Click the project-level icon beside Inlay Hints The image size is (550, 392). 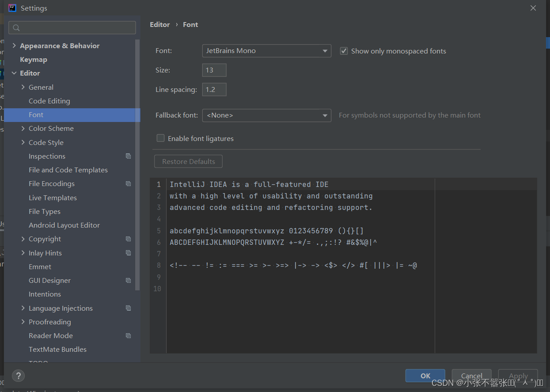click(x=128, y=253)
